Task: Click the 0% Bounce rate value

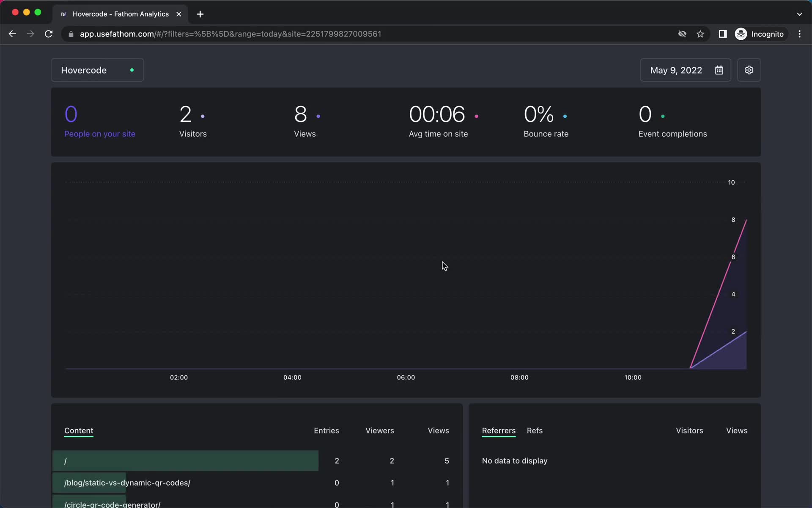Action: (x=539, y=114)
